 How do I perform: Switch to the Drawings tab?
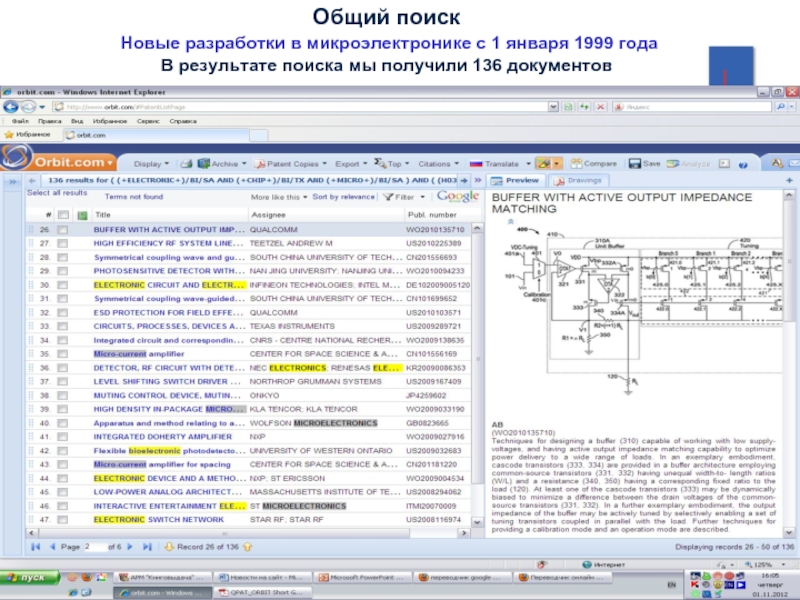[578, 180]
